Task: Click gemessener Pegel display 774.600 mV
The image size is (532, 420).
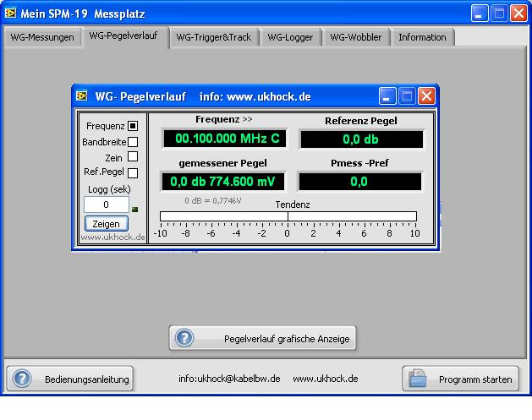Action: [x=223, y=182]
